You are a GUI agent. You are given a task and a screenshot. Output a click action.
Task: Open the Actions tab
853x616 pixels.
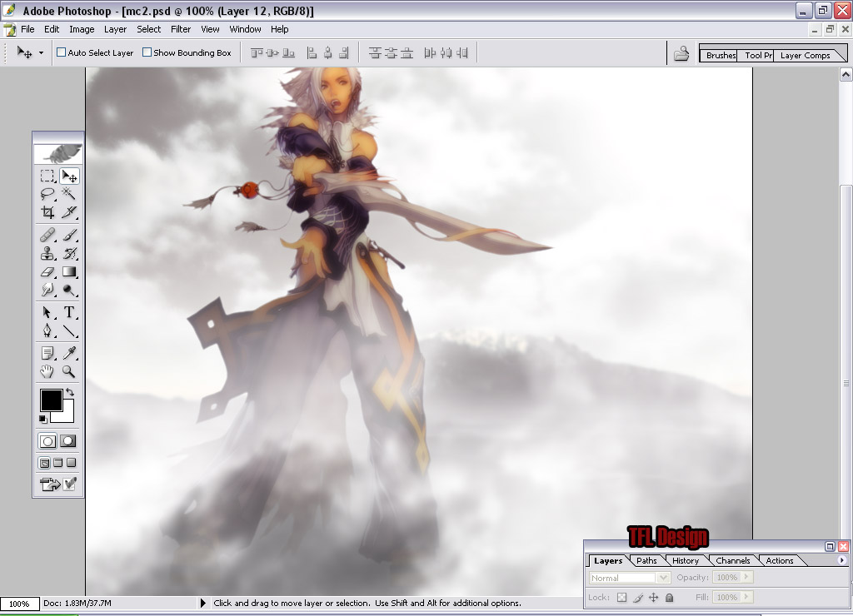coord(780,560)
